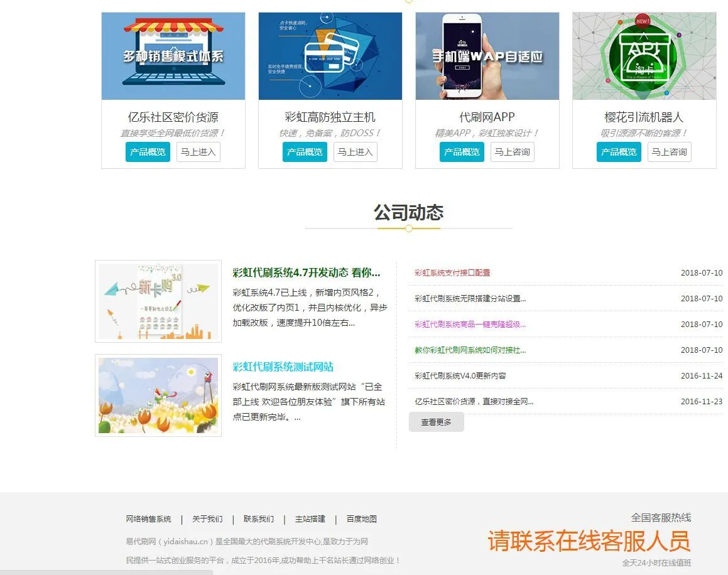Open 产品概览 for 彩虹高防独立主机

click(305, 152)
